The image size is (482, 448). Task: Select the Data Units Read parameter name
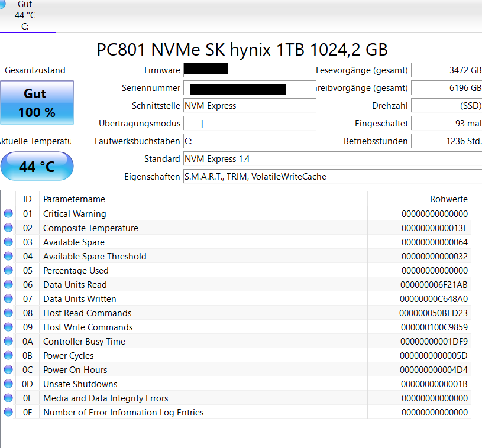(75, 284)
